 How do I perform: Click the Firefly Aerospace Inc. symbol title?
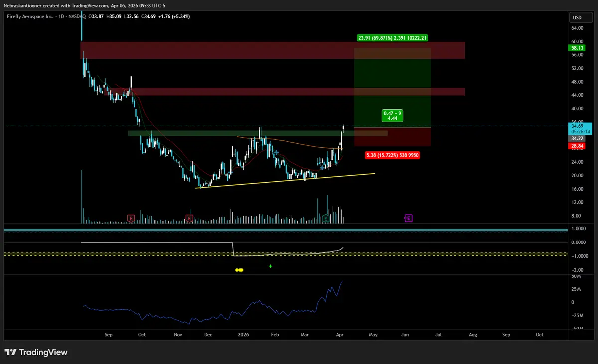coord(30,16)
